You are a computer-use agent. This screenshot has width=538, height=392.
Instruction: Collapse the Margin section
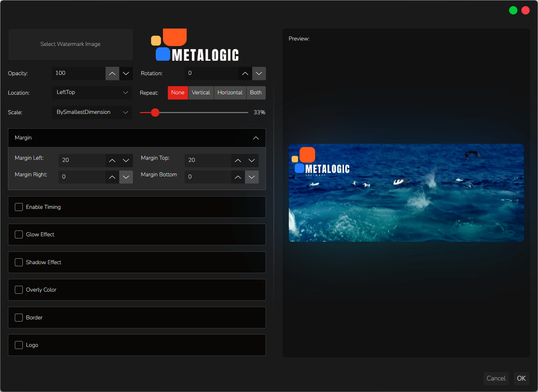256,138
